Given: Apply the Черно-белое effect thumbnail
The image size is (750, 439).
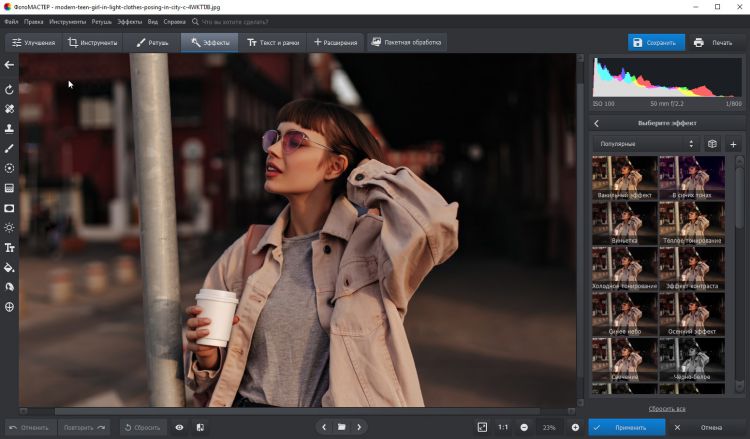Looking at the screenshot, I should pyautogui.click(x=692, y=360).
